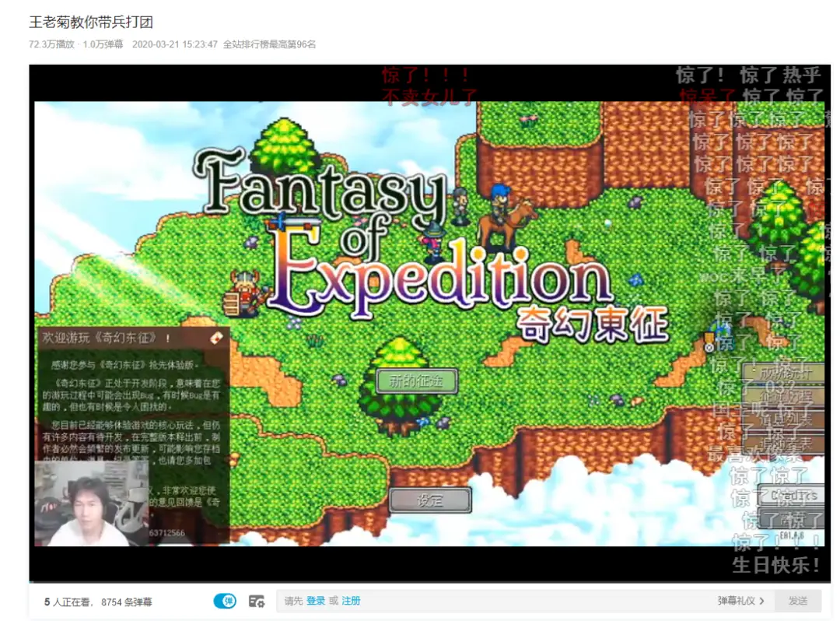Click the 成就统计 button in game menu
The image size is (840, 621).
(x=785, y=373)
